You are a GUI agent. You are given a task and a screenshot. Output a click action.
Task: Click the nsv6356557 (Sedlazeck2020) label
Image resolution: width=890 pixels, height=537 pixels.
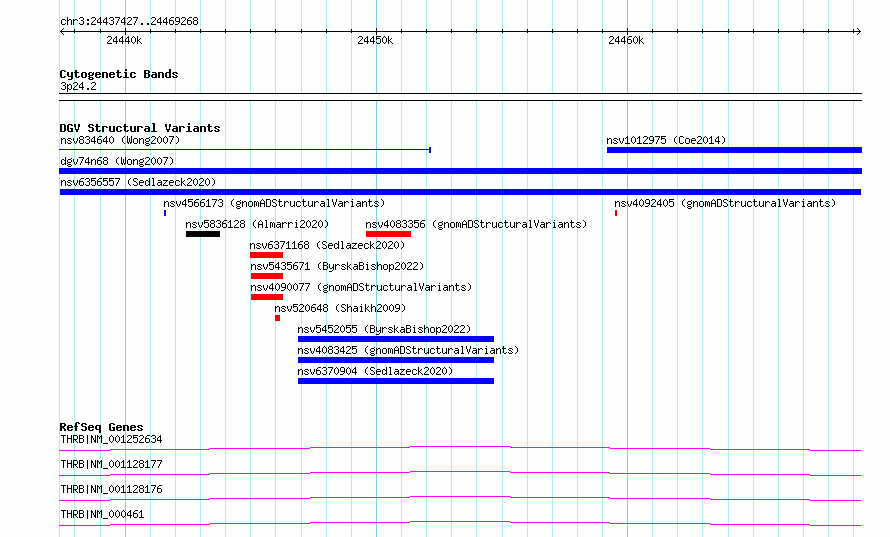(x=138, y=182)
